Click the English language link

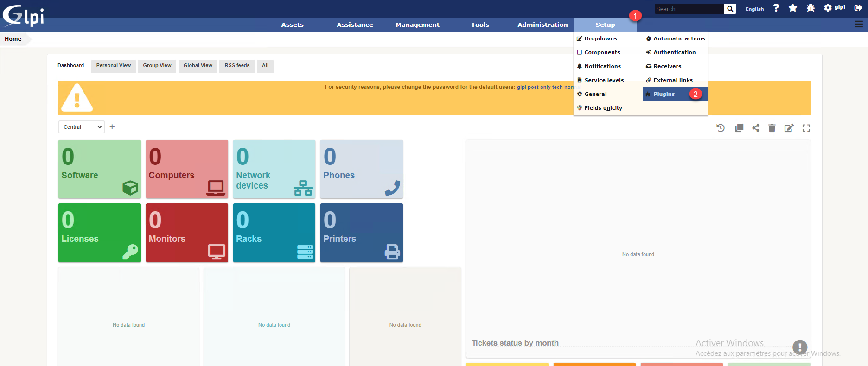(754, 9)
